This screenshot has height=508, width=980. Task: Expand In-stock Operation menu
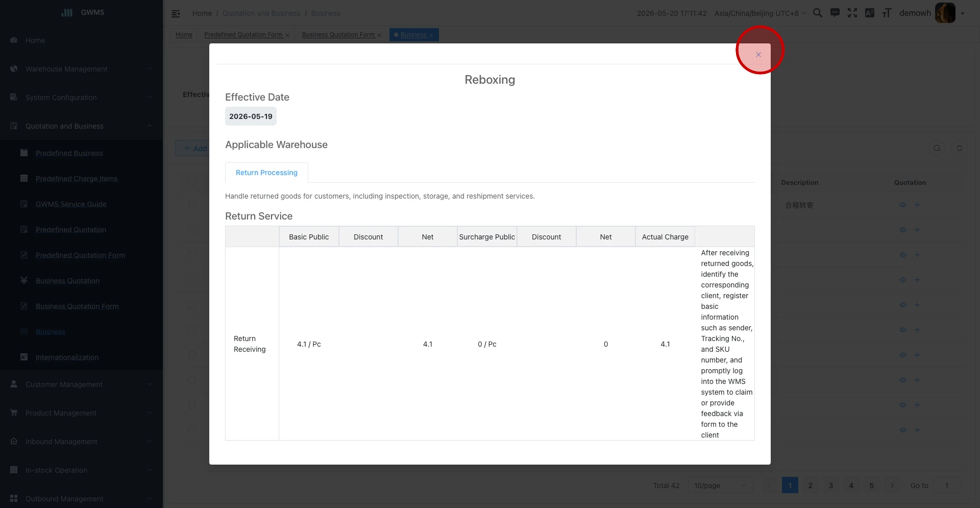(81, 470)
